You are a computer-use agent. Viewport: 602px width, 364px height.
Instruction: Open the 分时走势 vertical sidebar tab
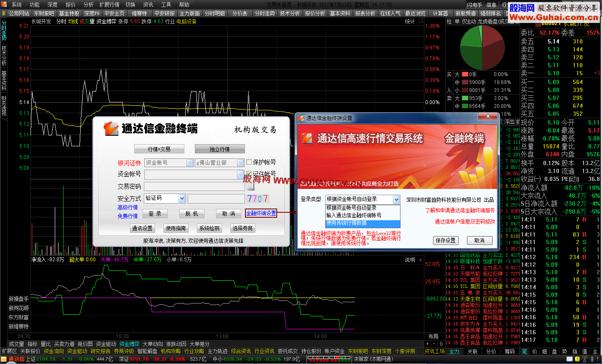[x=4, y=30]
